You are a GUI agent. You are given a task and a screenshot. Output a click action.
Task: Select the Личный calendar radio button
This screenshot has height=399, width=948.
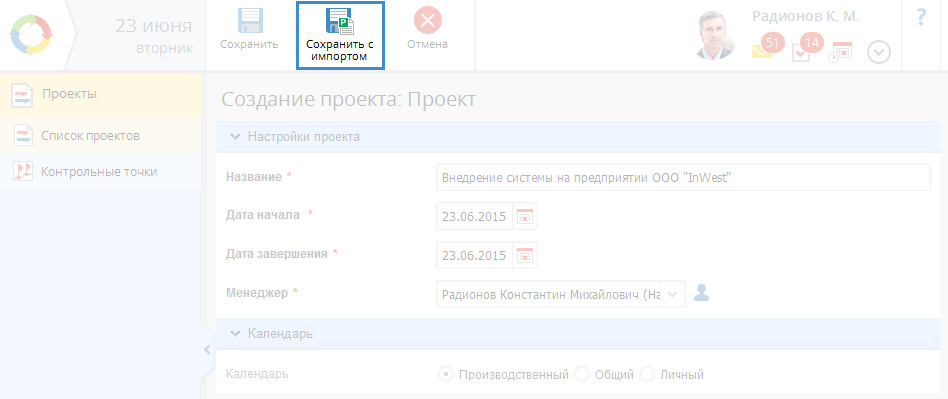click(x=647, y=375)
